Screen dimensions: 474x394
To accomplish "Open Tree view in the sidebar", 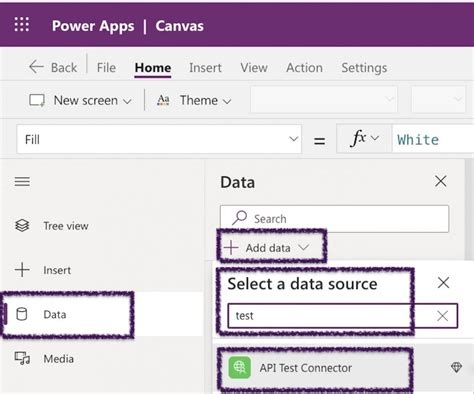I will (66, 226).
